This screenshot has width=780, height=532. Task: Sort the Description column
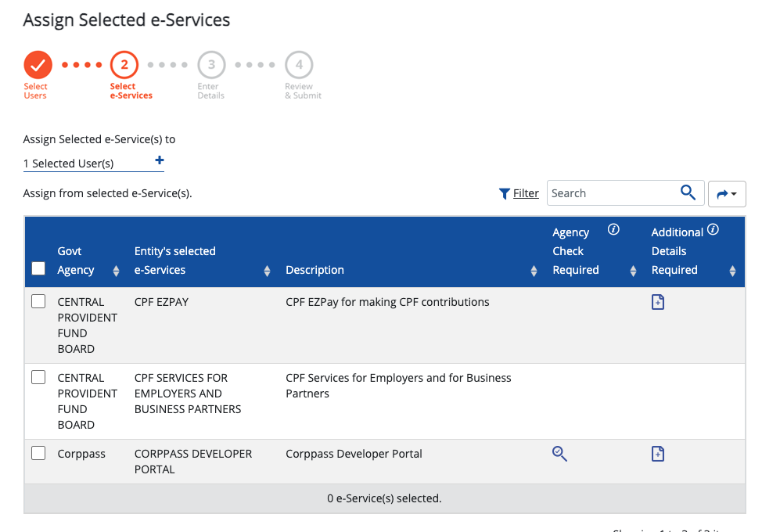(534, 271)
